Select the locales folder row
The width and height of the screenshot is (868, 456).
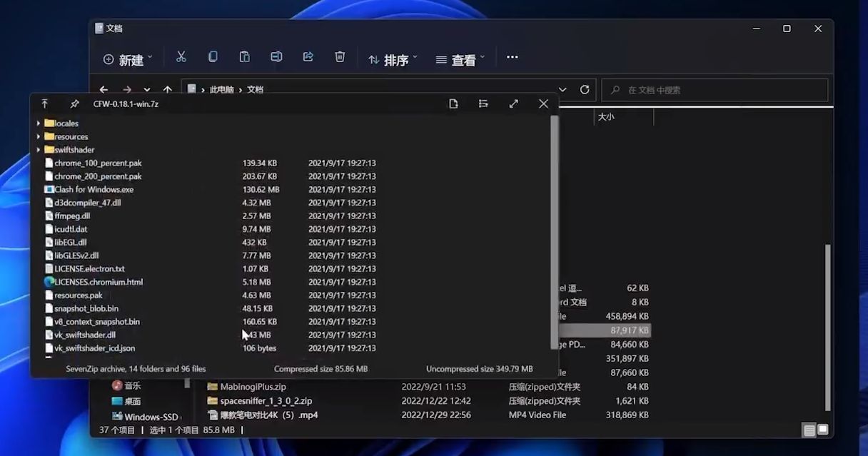click(x=61, y=123)
